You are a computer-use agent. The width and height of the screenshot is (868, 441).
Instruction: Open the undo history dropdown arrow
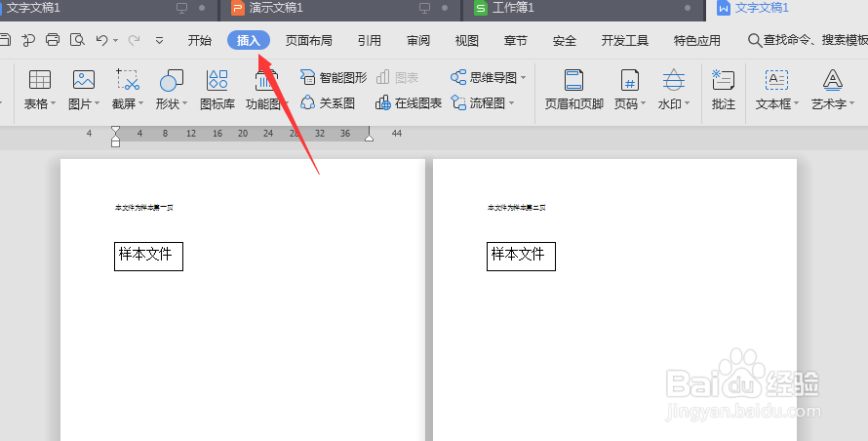pos(115,40)
